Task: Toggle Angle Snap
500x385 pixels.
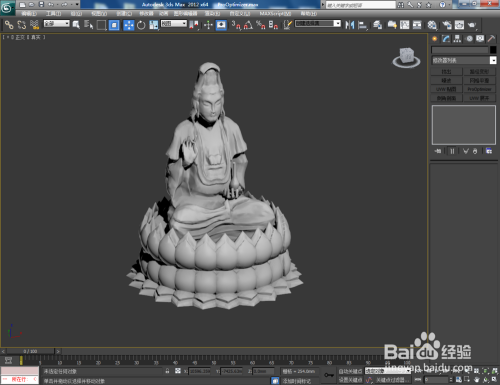Action: pyautogui.click(x=248, y=25)
